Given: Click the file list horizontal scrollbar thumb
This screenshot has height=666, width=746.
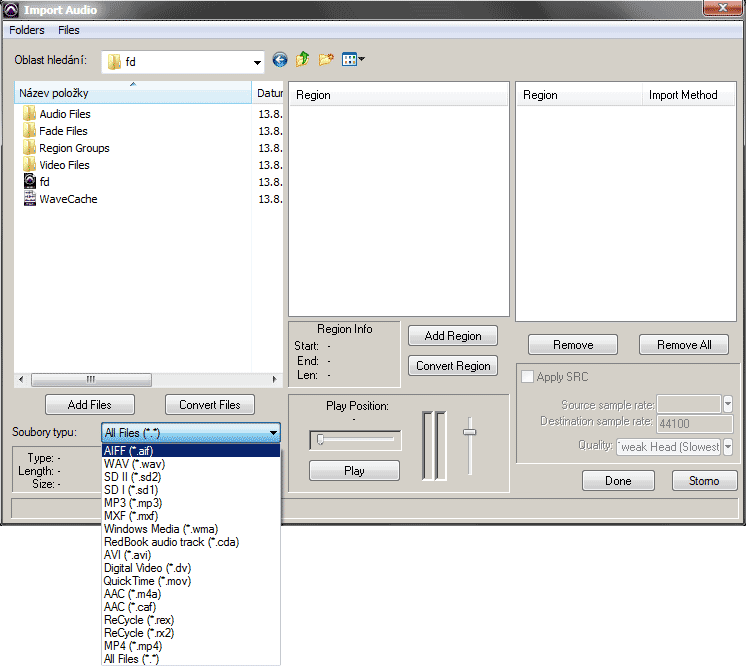Looking at the screenshot, I should [91, 380].
